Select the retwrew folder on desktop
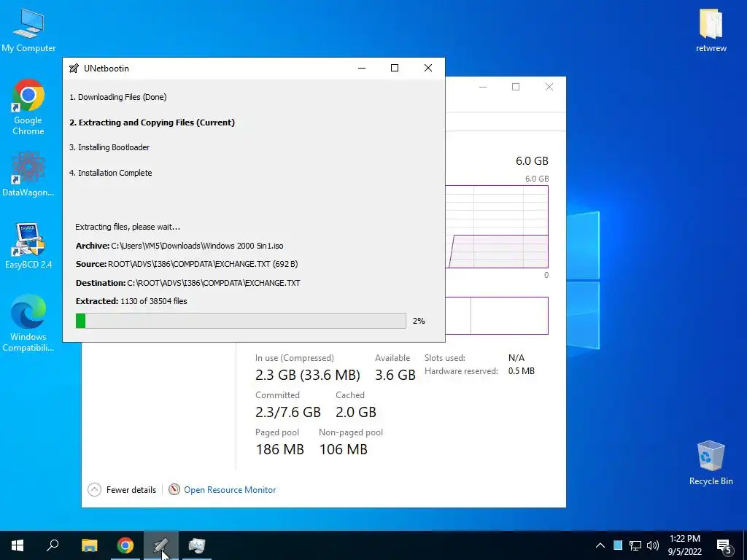 711,29
